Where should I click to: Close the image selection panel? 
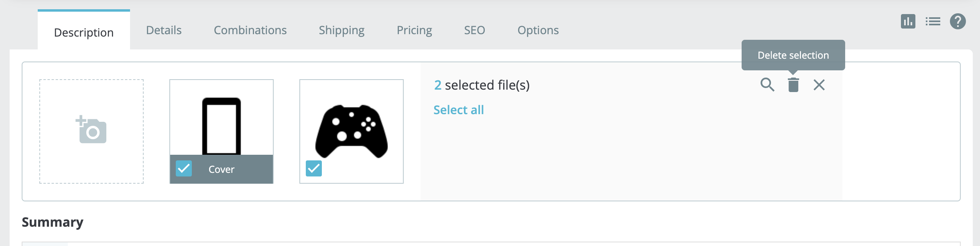(819, 85)
